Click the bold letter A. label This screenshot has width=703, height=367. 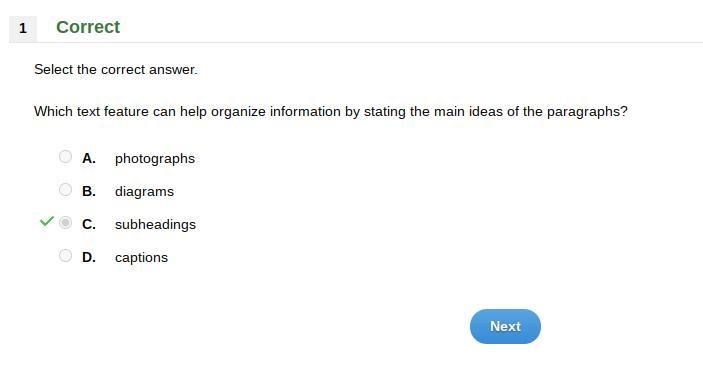point(89,158)
